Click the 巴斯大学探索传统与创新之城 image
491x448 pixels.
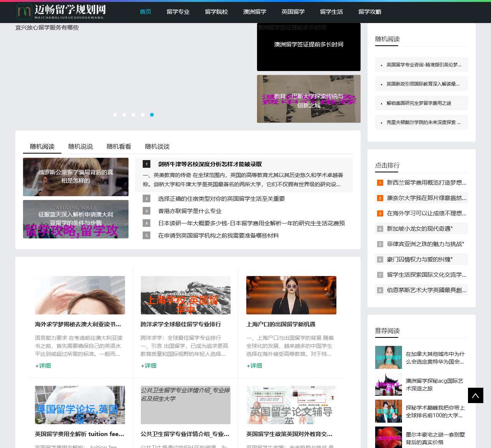coord(308,99)
